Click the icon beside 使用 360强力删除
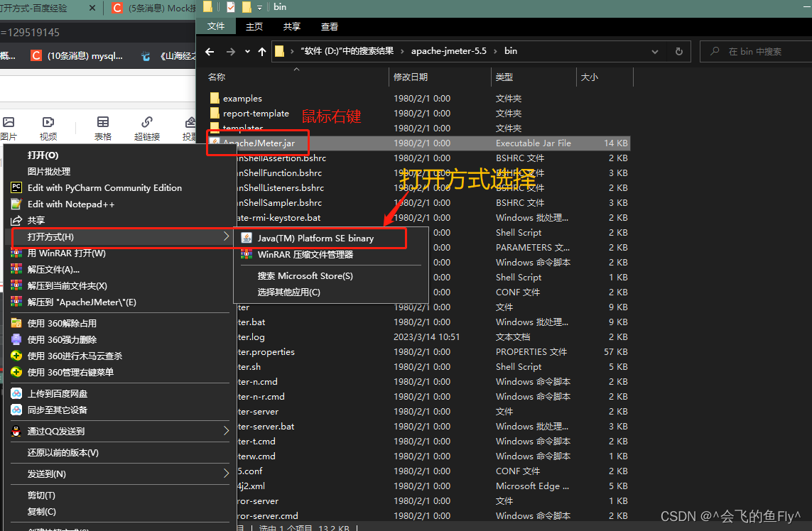812x531 pixels. [16, 339]
